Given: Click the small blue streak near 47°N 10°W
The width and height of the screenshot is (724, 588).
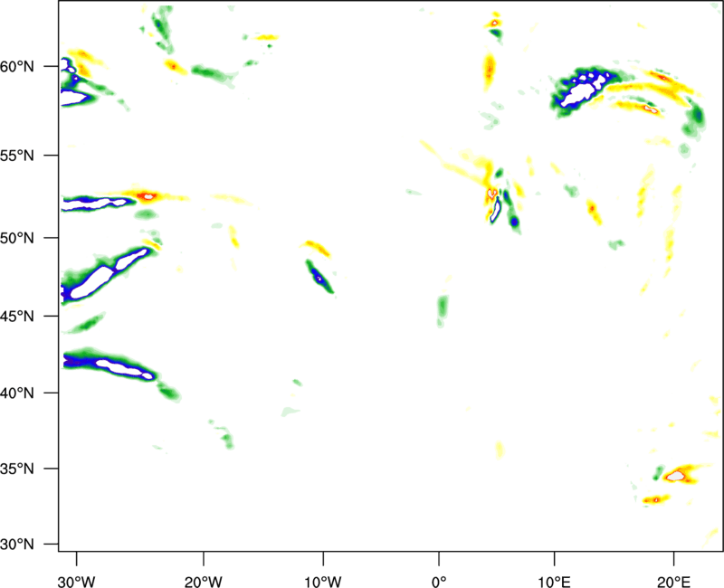Looking at the screenshot, I should 319,276.
